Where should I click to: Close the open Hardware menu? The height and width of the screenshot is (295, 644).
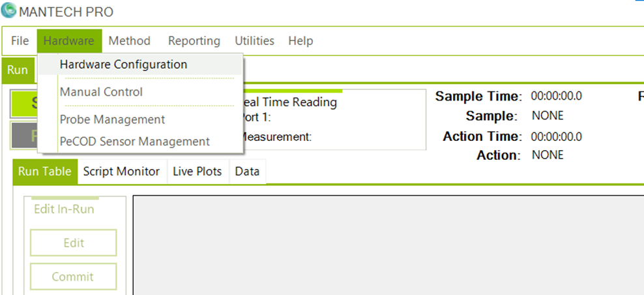pyautogui.click(x=69, y=40)
